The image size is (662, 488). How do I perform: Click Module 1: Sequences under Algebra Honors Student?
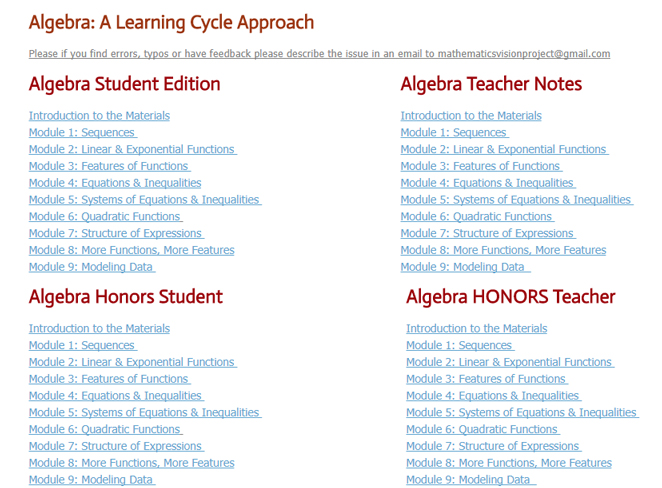(x=82, y=346)
